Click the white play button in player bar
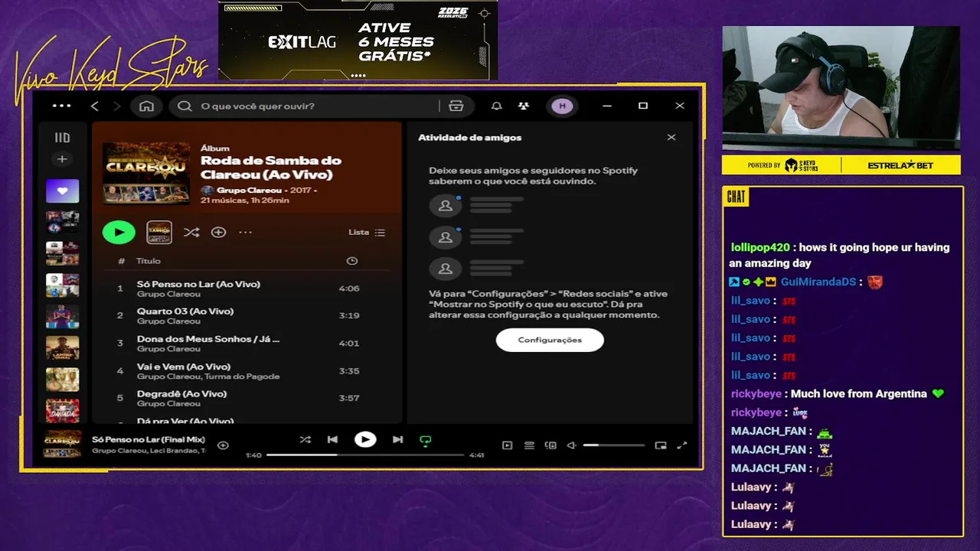The width and height of the screenshot is (980, 551). pyautogui.click(x=365, y=439)
